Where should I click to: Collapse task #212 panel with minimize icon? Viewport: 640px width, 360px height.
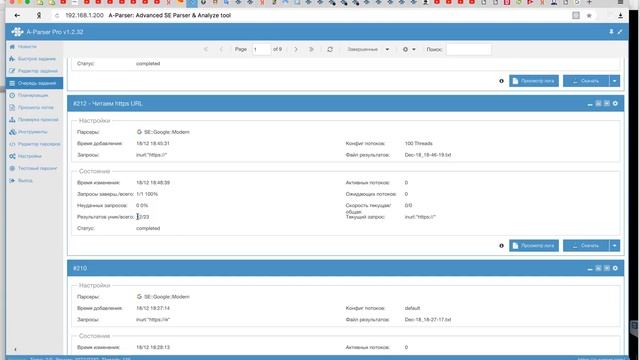point(590,104)
